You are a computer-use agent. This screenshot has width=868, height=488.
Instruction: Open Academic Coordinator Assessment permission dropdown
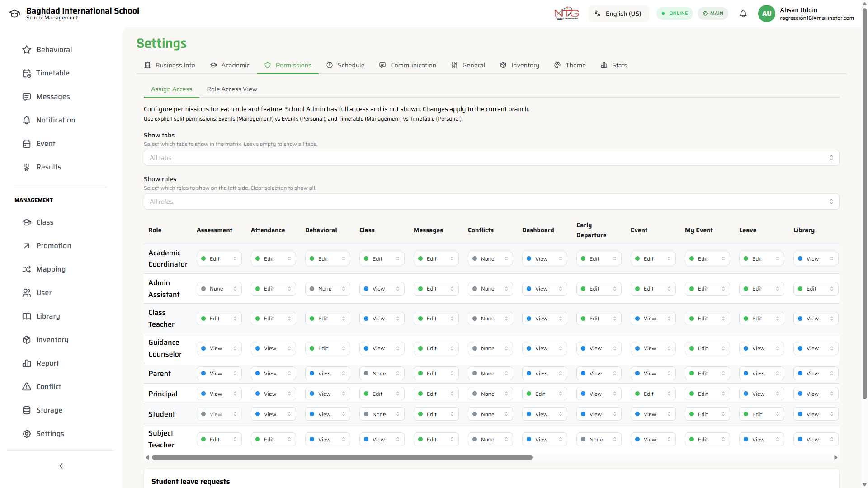219,259
